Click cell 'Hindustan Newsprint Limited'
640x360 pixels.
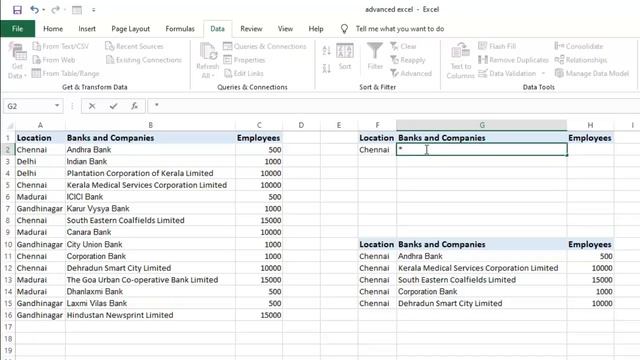click(x=150, y=315)
